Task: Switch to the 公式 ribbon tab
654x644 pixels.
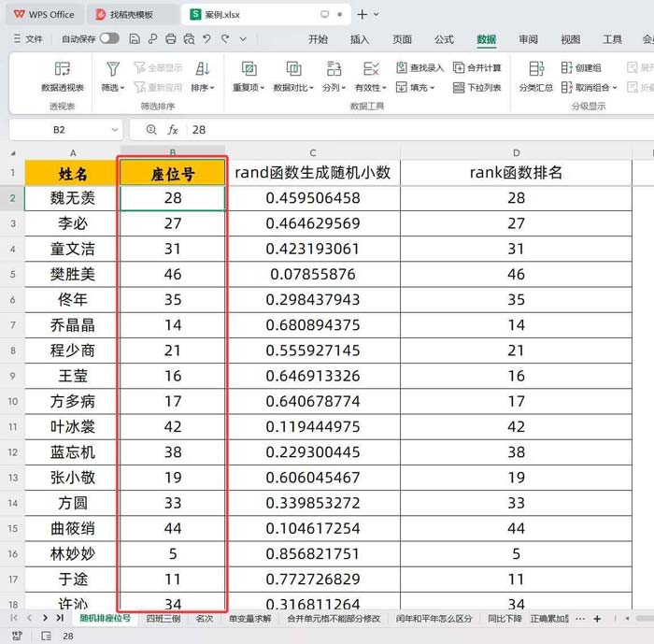Action: [444, 39]
